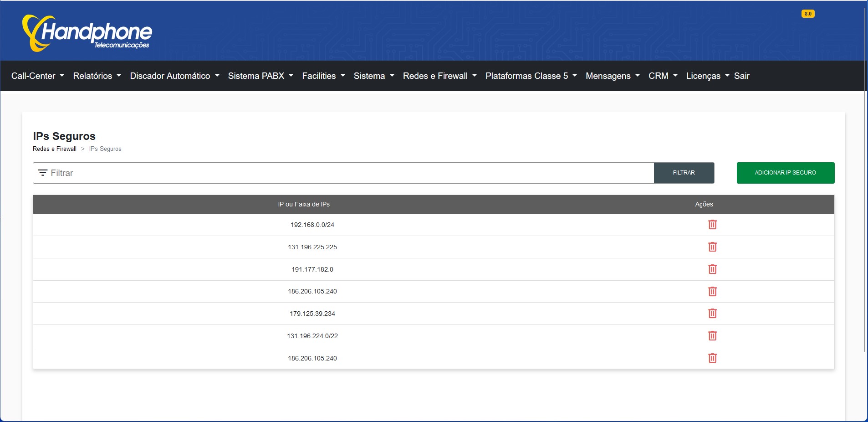Image resolution: width=868 pixels, height=422 pixels.
Task: Click the filter funnel icon
Action: pos(42,173)
